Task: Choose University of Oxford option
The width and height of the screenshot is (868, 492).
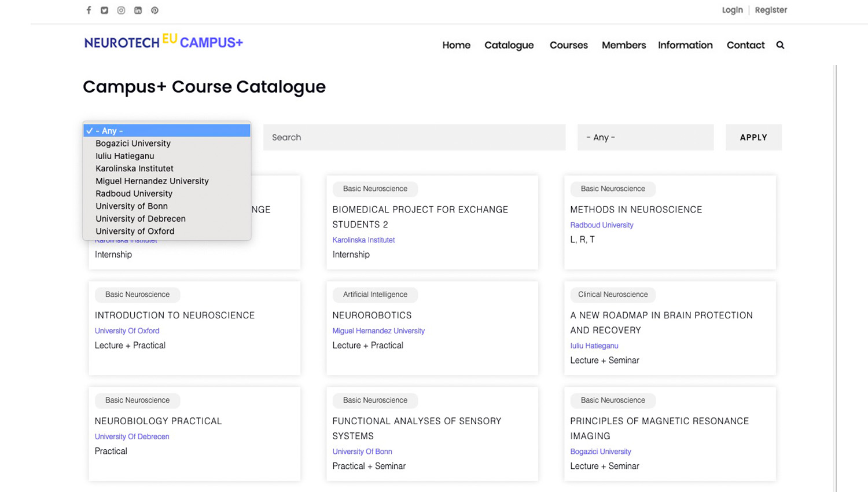Action: point(135,231)
